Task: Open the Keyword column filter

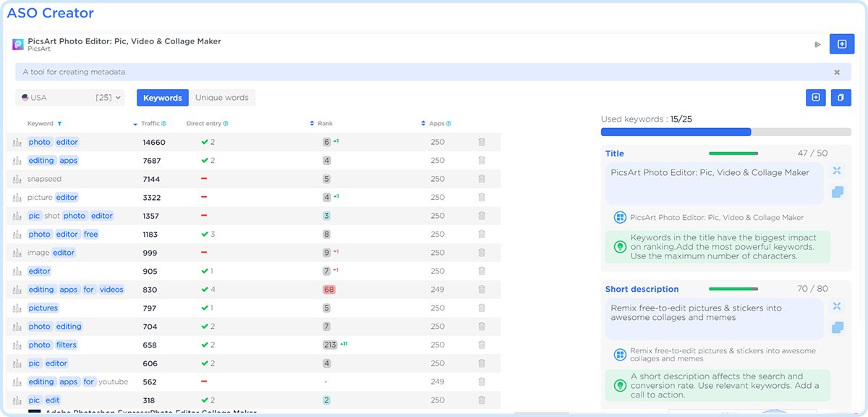Action: point(59,124)
